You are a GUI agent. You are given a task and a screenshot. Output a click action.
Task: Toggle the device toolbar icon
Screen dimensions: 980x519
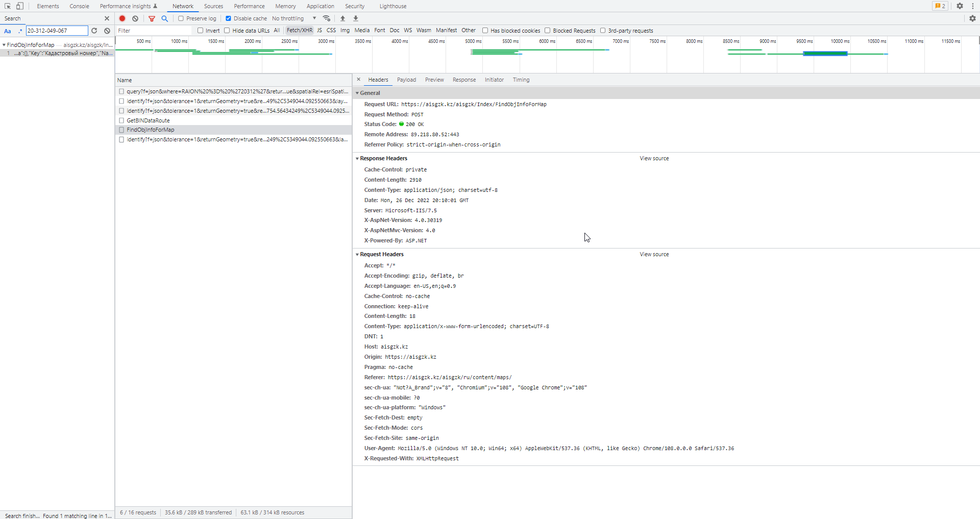[20, 6]
